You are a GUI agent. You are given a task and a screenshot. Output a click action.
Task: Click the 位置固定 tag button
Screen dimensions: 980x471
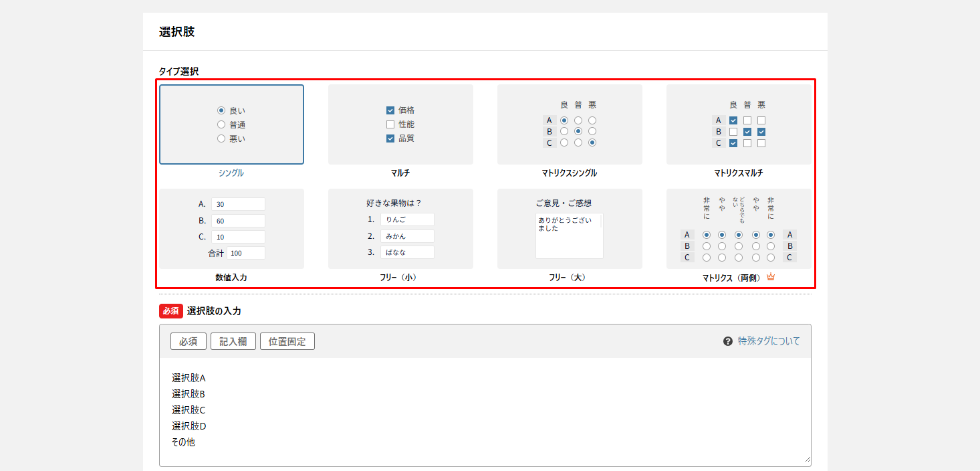click(287, 341)
